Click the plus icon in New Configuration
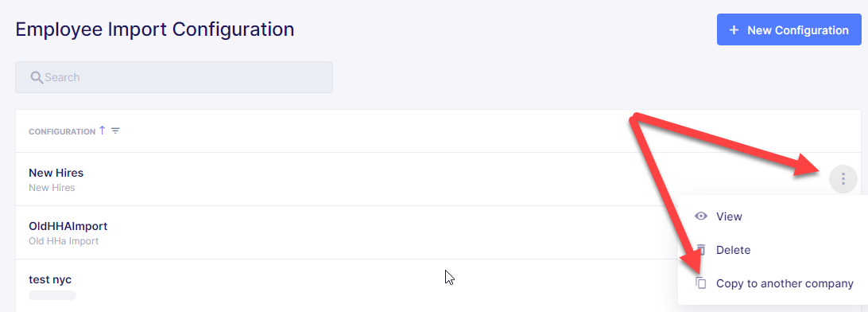The height and width of the screenshot is (312, 868). click(734, 30)
